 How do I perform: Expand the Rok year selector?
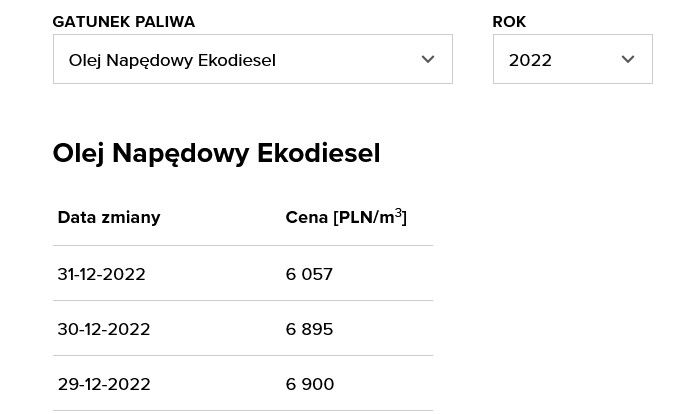pos(572,60)
